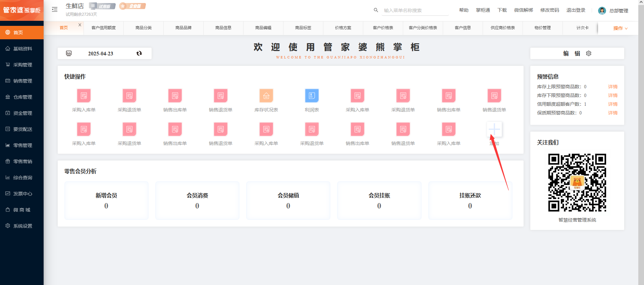Open the 利润表 shortcut
This screenshot has height=285, width=644.
pyautogui.click(x=312, y=100)
